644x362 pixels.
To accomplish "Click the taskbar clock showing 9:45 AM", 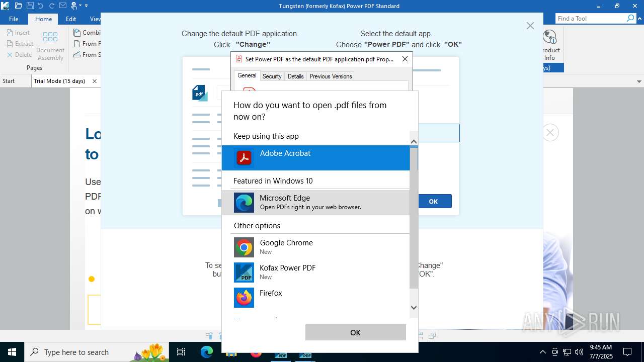I will coord(601,352).
